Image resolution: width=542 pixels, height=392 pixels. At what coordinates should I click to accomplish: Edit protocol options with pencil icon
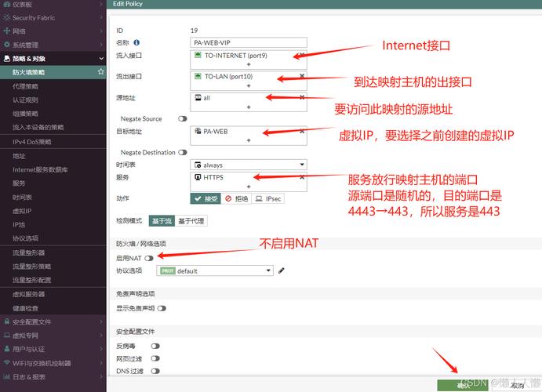[x=282, y=270]
